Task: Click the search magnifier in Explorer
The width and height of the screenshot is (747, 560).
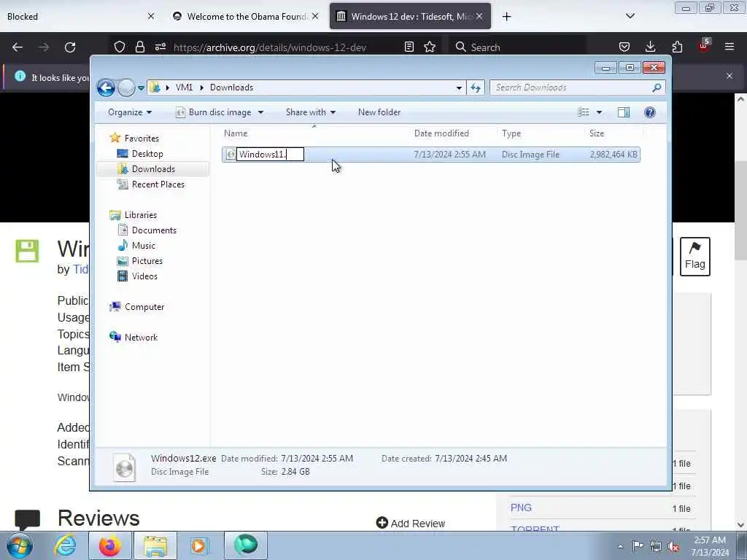Action: pos(657,87)
